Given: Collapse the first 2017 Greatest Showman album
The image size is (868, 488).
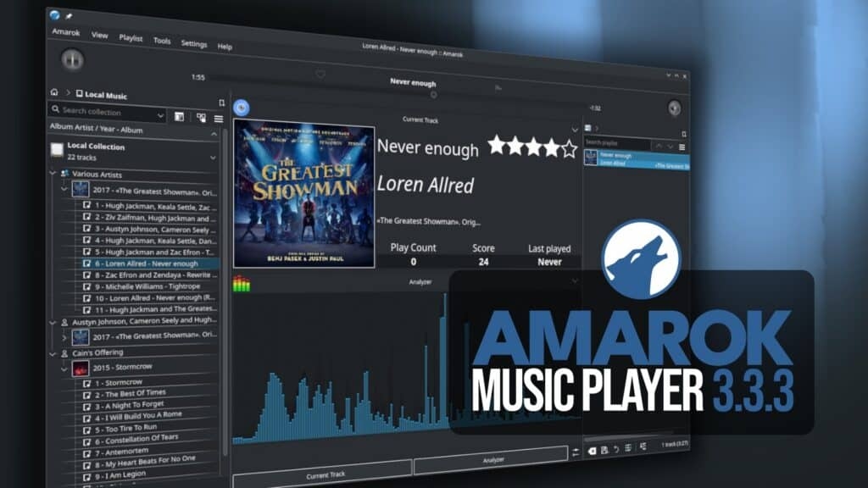Looking at the screenshot, I should pyautogui.click(x=64, y=189).
